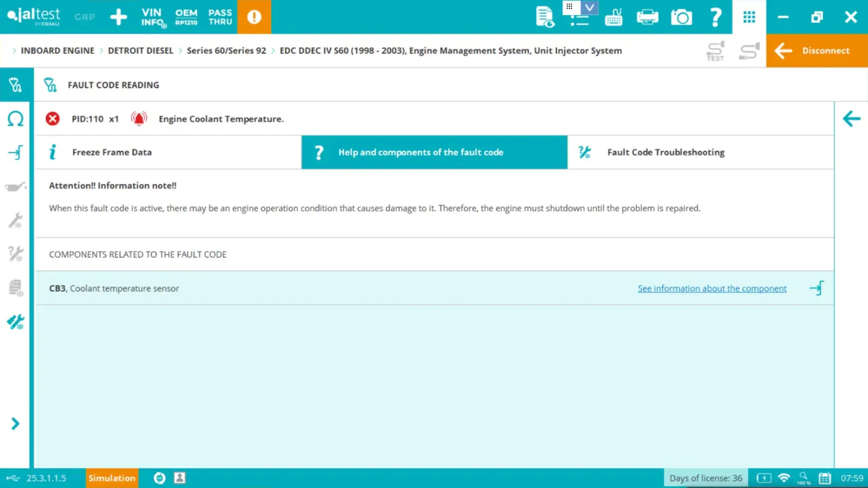Open the omega measurements sidebar icon
868x488 pixels.
(15, 119)
